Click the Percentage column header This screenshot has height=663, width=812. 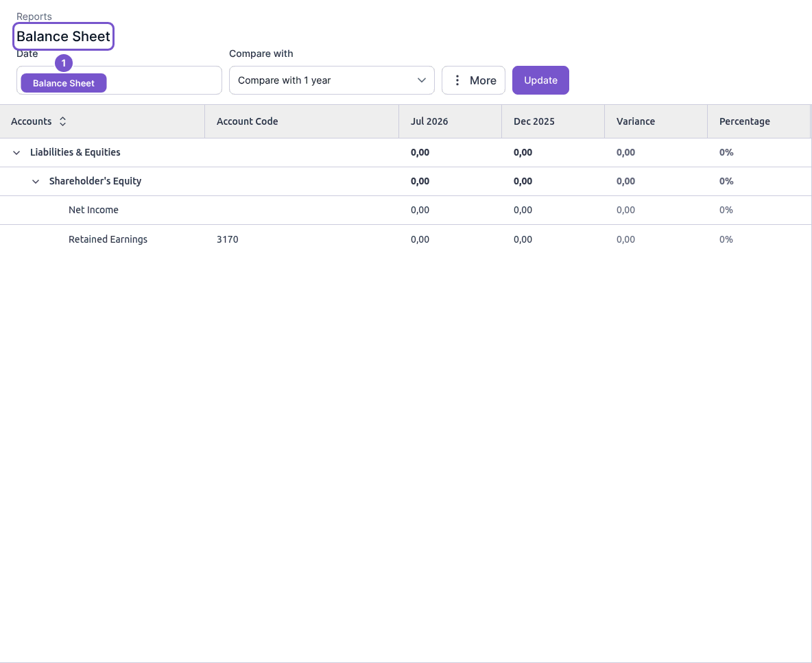click(759, 121)
